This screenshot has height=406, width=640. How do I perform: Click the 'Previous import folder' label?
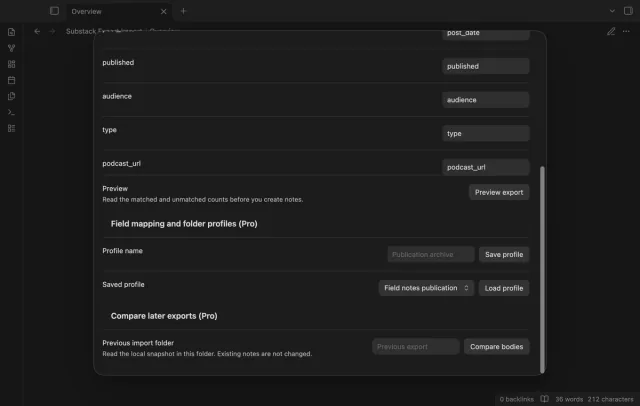click(138, 343)
